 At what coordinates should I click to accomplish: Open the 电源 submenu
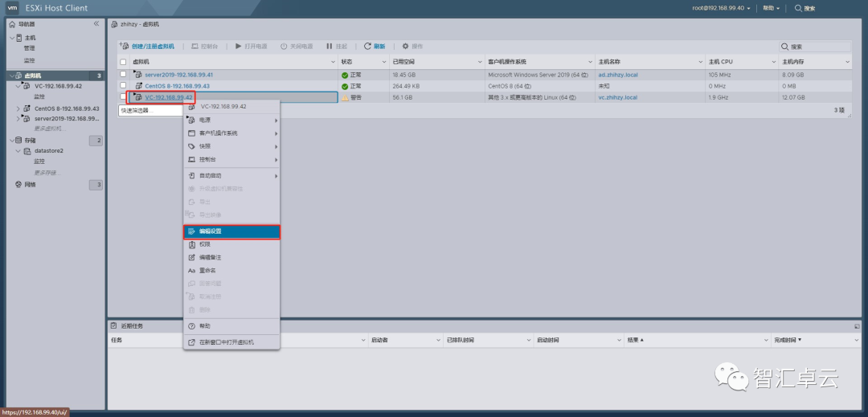[231, 120]
